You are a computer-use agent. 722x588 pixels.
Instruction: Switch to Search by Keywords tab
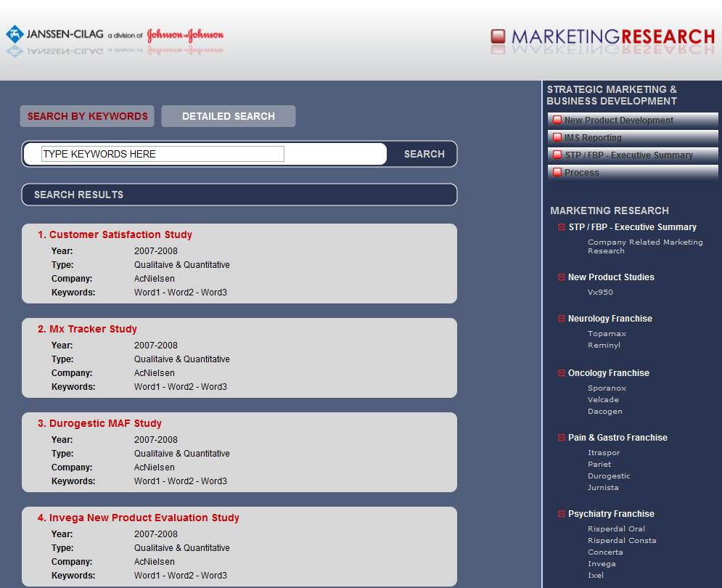(87, 116)
